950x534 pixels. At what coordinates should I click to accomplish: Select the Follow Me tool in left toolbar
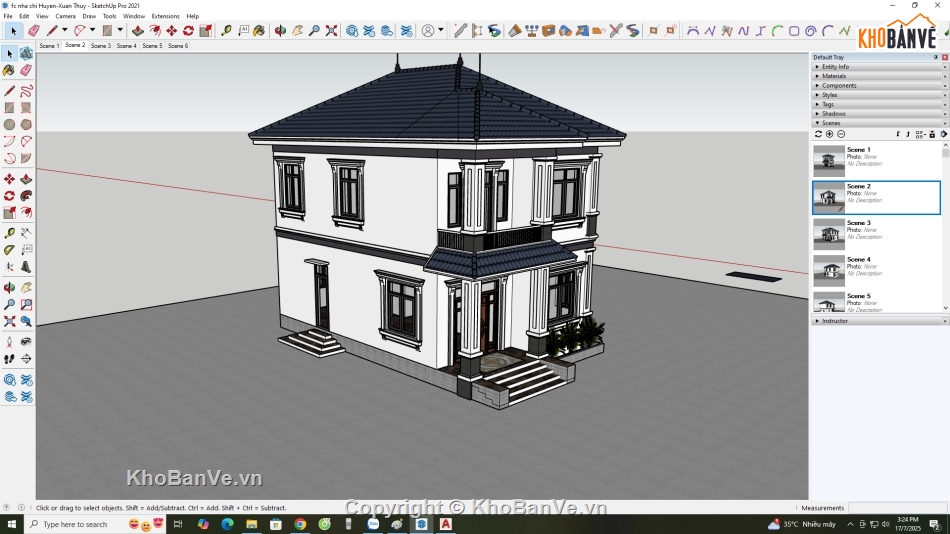(x=26, y=196)
